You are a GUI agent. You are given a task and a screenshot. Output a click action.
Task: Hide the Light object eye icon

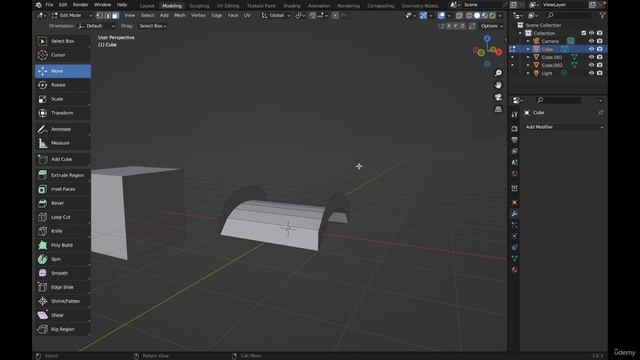(591, 73)
